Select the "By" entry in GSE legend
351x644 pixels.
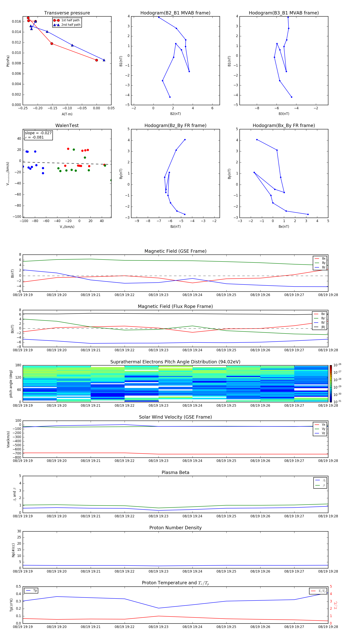320,263
